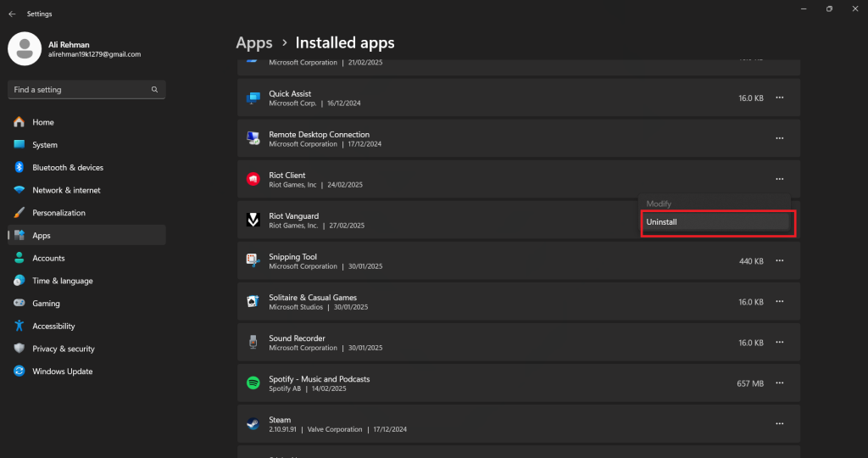This screenshot has width=868, height=458.
Task: Click the 440 KB size value
Action: [751, 261]
